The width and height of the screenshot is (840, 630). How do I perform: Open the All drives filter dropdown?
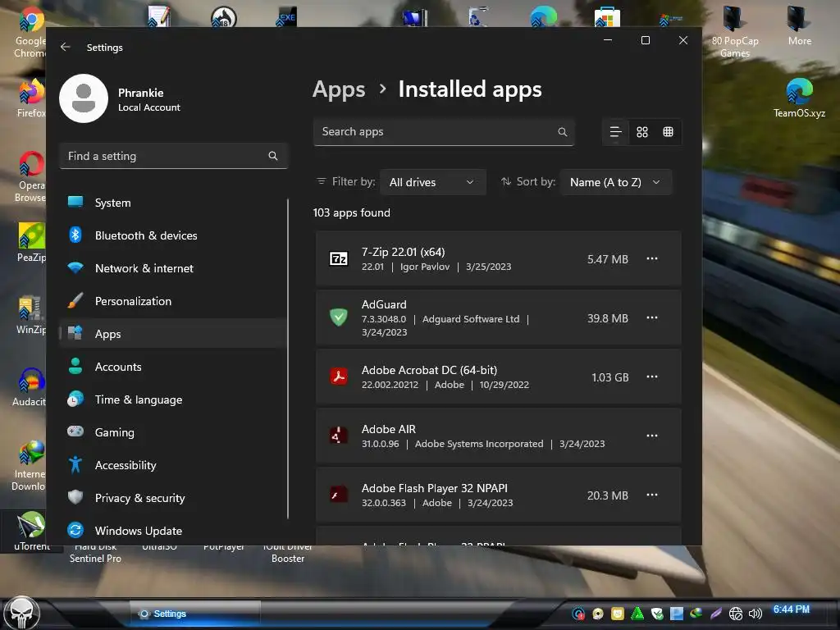433,182
